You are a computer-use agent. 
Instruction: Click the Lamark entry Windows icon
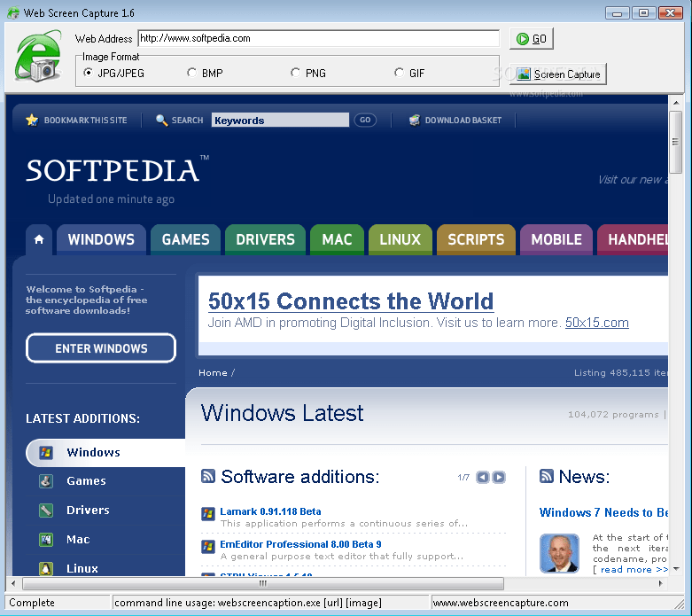click(208, 514)
